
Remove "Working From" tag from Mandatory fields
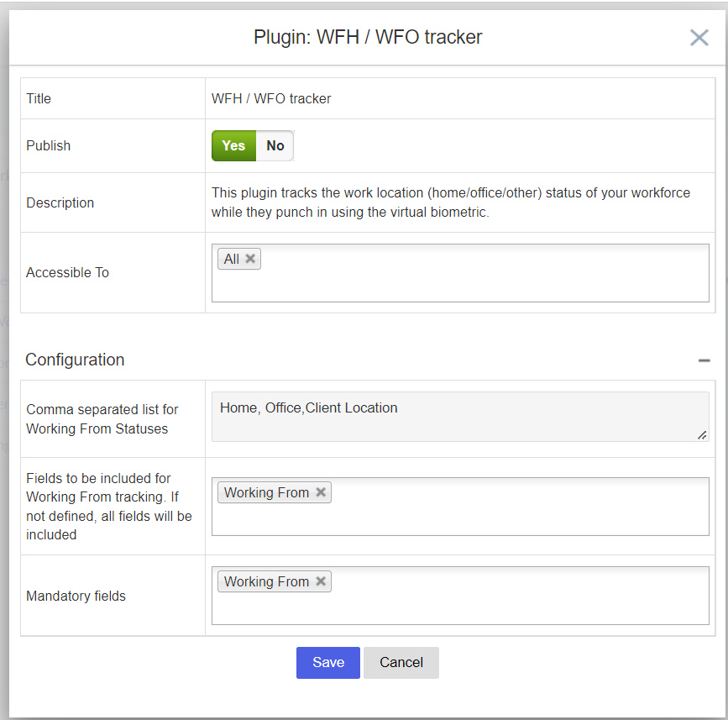322,581
